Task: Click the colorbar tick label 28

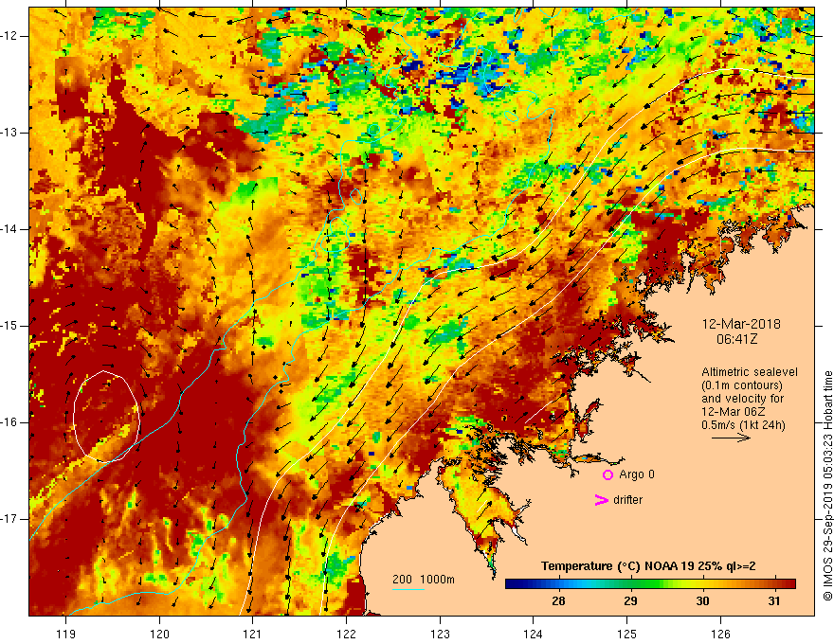Action: (x=558, y=601)
